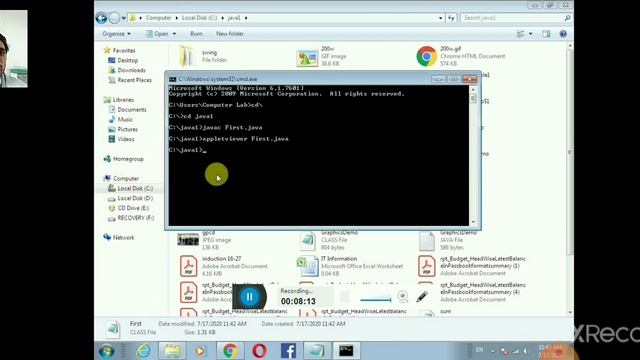Click the Open toolbar button
This screenshot has width=640, height=360.
coord(157,34)
